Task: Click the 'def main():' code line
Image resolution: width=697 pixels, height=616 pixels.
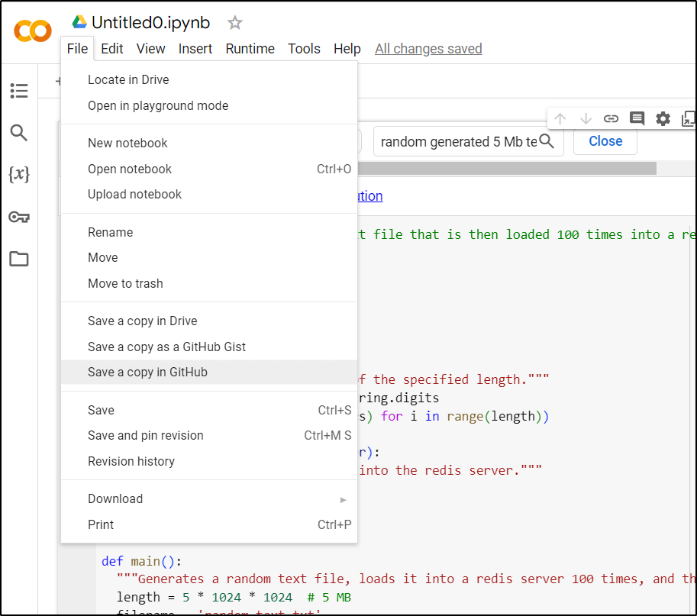Action: click(x=141, y=561)
